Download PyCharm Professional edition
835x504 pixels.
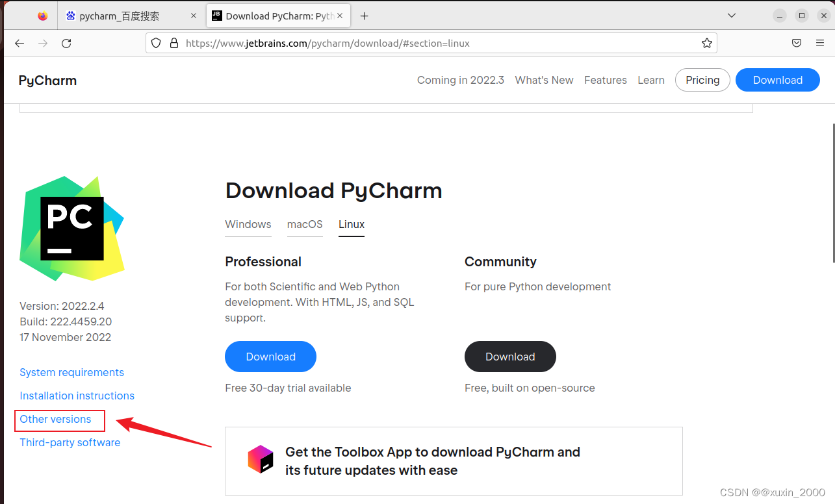[x=270, y=357]
